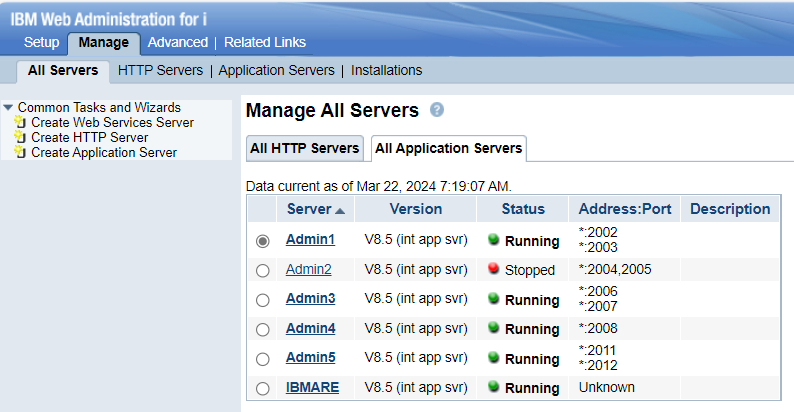794x412 pixels.
Task: Open the Admin3 server link
Action: point(311,299)
